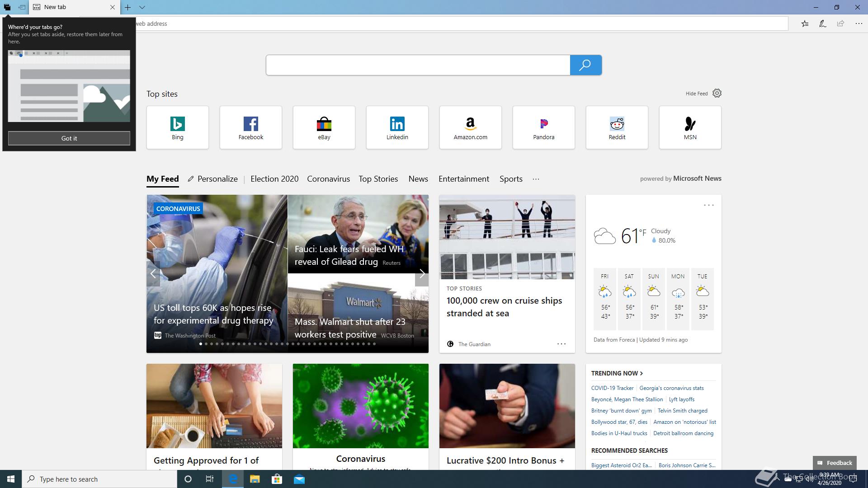Switch to the News tab
This screenshot has width=868, height=488.
click(x=418, y=179)
